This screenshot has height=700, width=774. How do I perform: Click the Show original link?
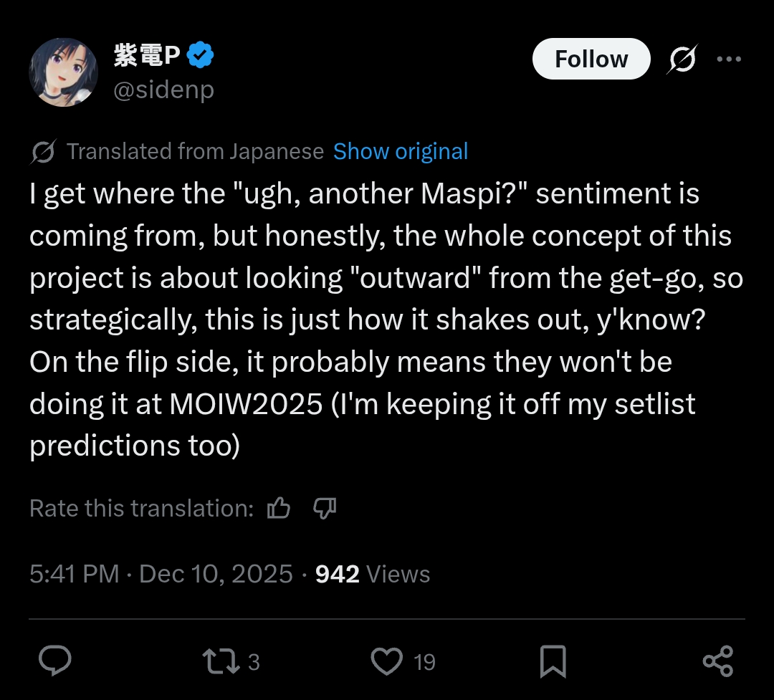[401, 152]
